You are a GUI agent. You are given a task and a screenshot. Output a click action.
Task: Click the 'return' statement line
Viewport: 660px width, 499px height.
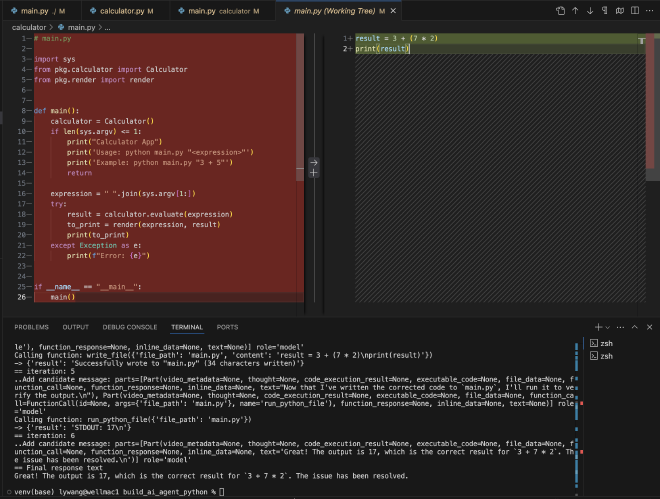79,173
